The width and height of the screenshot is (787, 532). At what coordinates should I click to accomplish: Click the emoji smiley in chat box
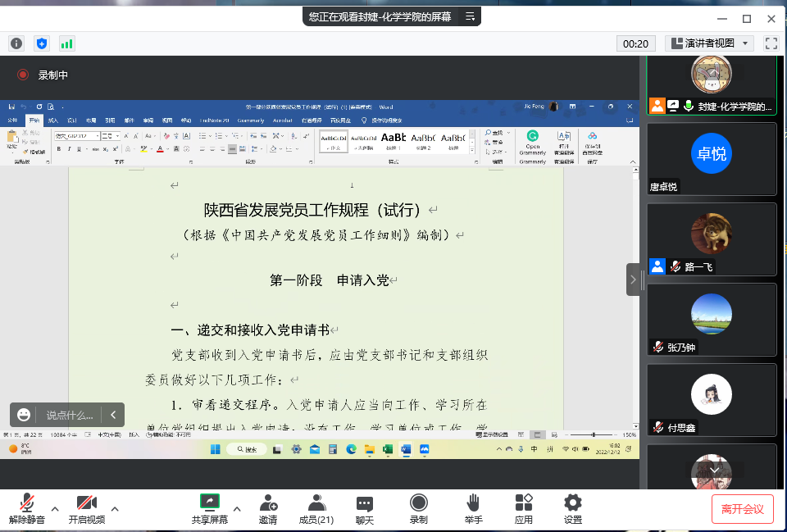tap(25, 415)
